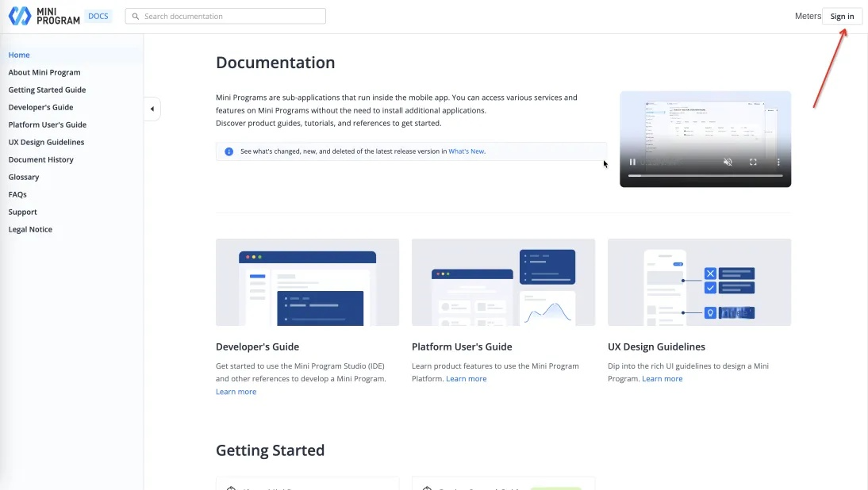Open Support in the sidebar
This screenshot has height=490, width=868.
pyautogui.click(x=23, y=212)
